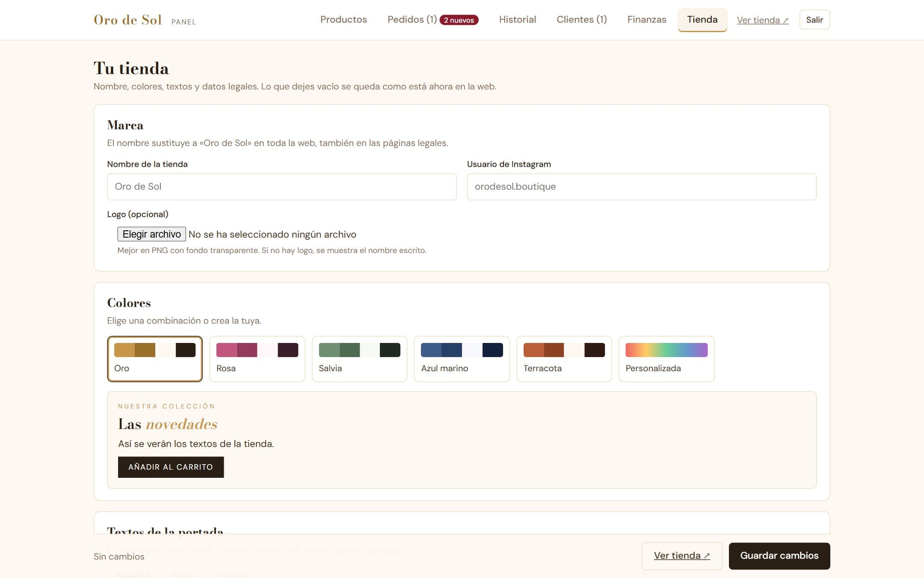Pick the Salvia color combination
924x578 pixels.
click(359, 359)
